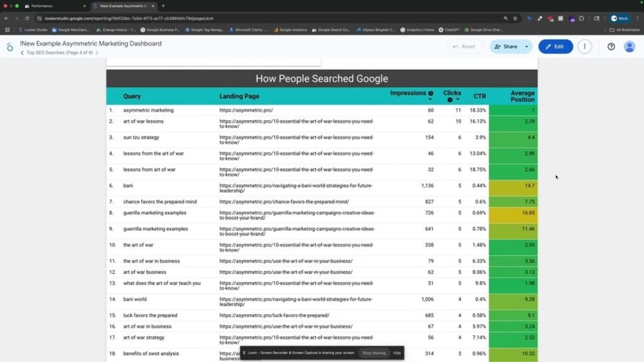Click the report title text
The image size is (644, 362).
coord(91,43)
